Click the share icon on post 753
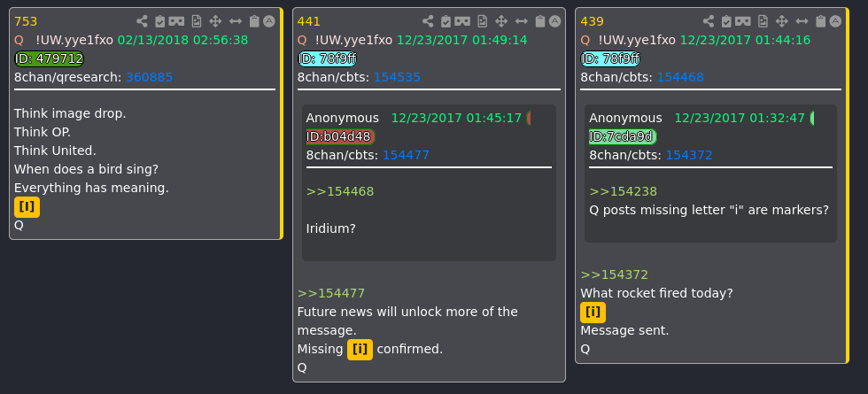Screen dimensions: 868x394 143,21
